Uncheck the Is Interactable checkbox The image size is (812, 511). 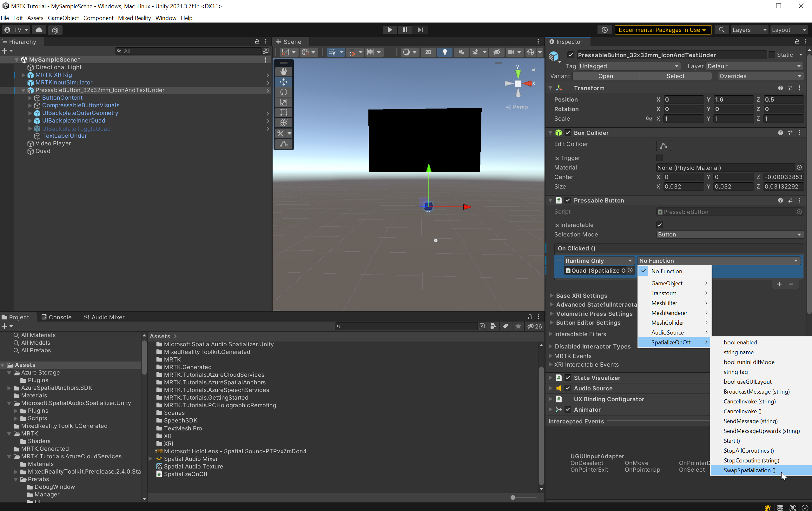[659, 225]
